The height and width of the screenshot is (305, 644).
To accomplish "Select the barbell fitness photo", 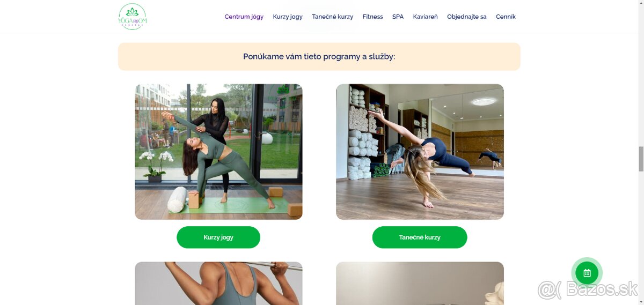I will tap(218, 283).
